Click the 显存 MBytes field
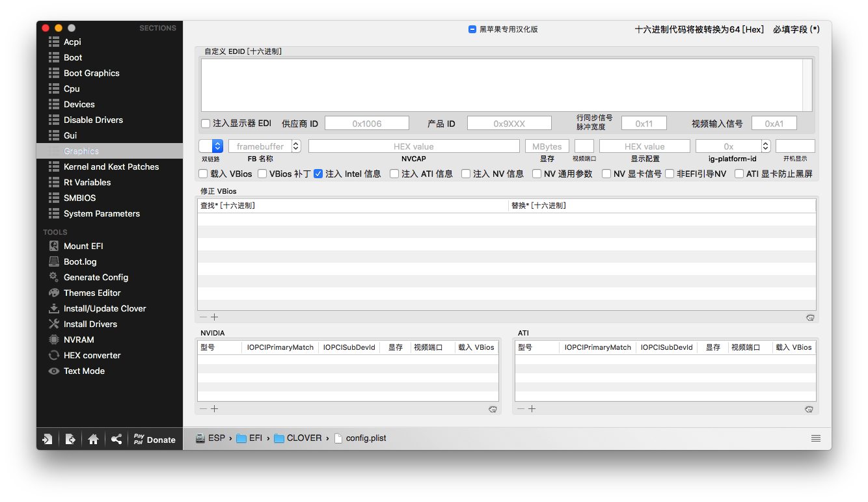Screen dimensions: 868x502 tap(547, 146)
